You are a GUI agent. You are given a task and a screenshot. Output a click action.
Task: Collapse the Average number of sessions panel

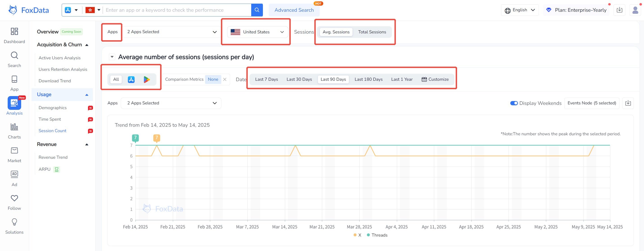[x=112, y=57]
